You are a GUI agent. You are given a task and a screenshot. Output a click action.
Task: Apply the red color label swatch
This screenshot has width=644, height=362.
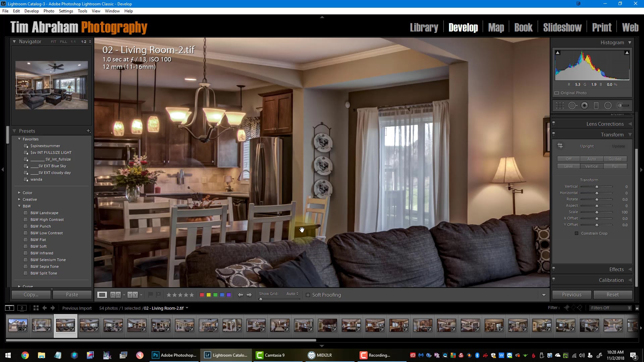pyautogui.click(x=202, y=295)
